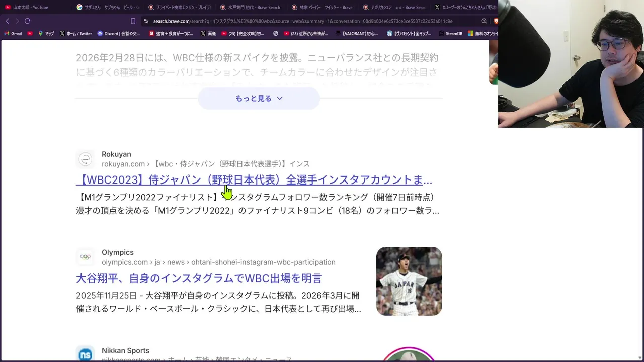Open the olympics.com ohtani-shohei breadcrumb URL
644x362 pixels.
click(218, 262)
